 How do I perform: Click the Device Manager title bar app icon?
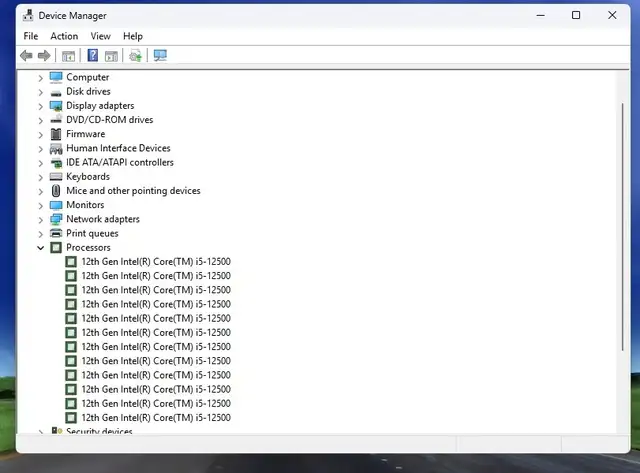click(x=28, y=16)
